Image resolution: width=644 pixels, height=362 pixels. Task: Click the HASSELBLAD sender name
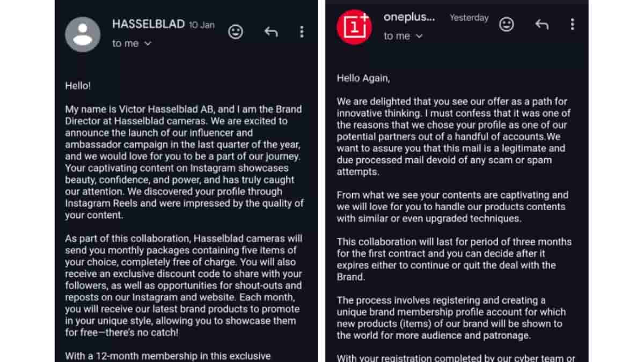click(x=148, y=24)
